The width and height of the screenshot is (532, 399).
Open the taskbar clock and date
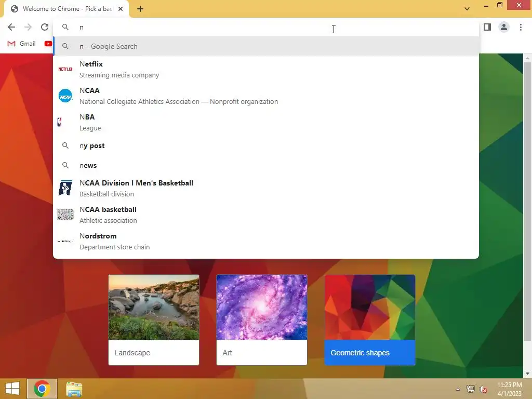509,389
